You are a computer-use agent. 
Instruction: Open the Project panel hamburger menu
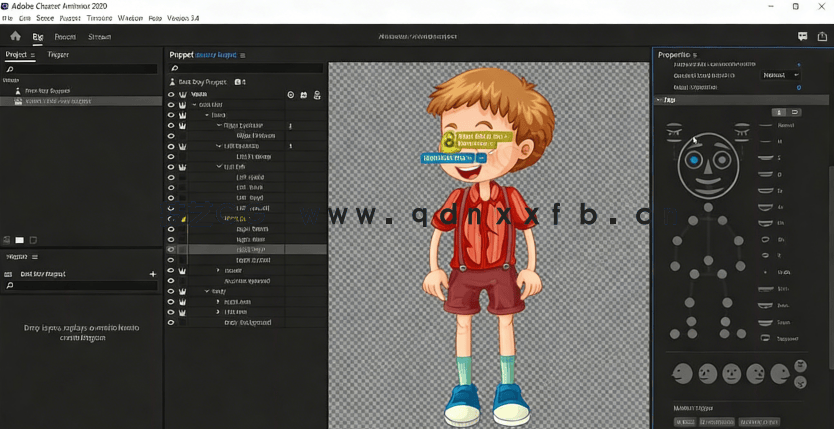pos(32,55)
